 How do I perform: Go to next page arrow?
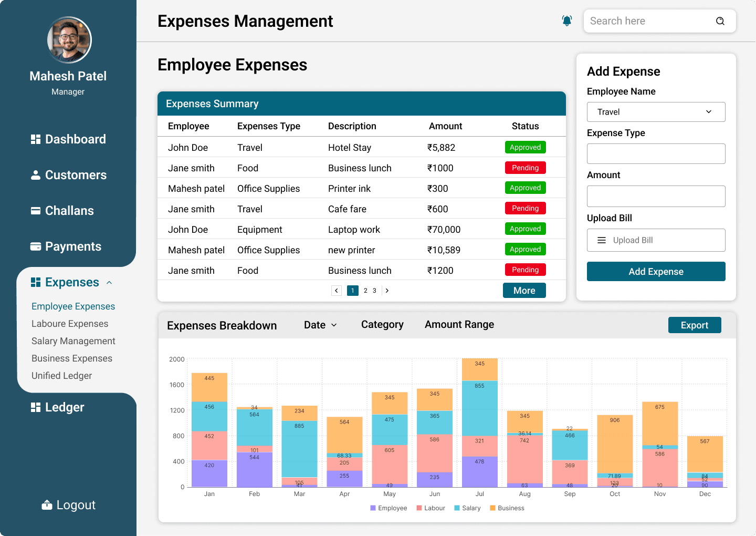click(387, 291)
